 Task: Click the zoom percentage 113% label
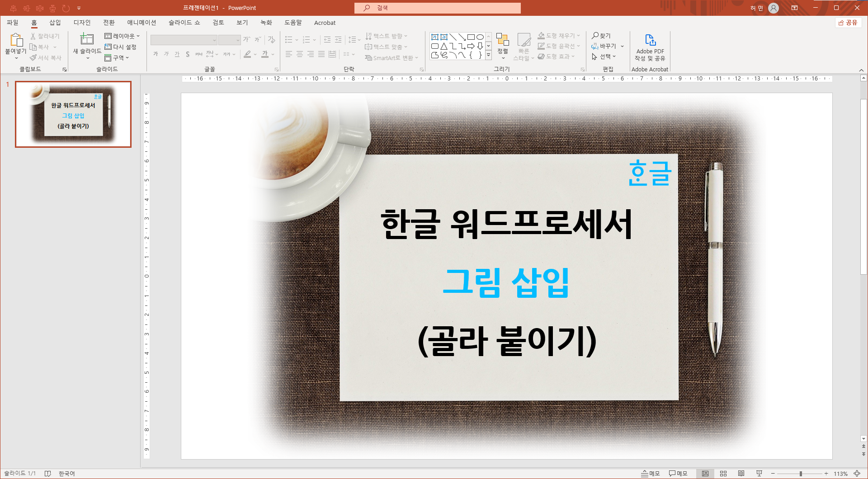point(840,474)
